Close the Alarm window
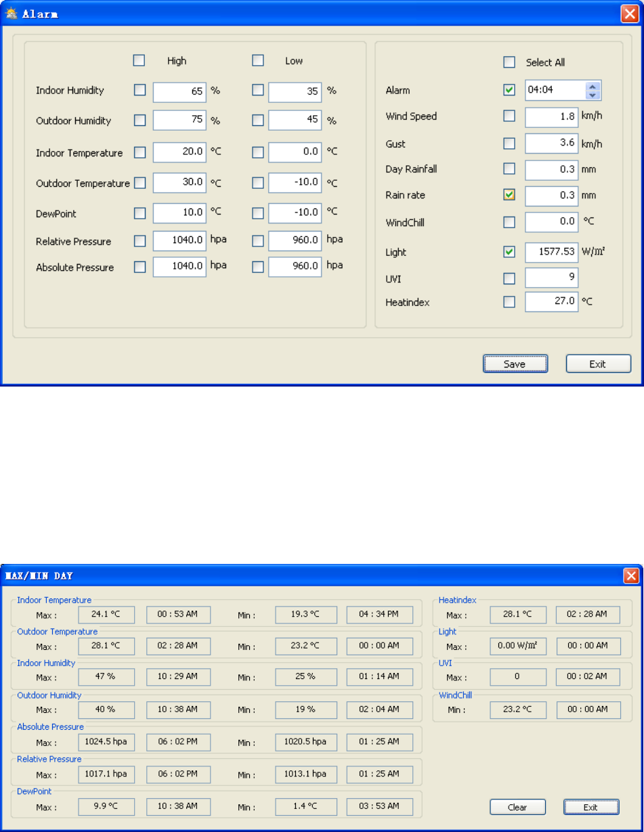644x832 pixels. [x=629, y=14]
